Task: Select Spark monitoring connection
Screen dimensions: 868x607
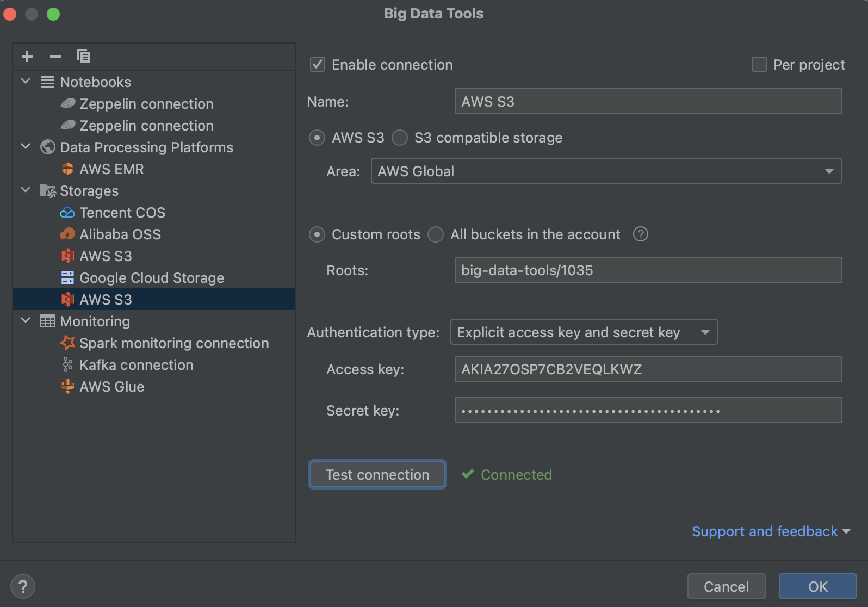Action: 174,343
